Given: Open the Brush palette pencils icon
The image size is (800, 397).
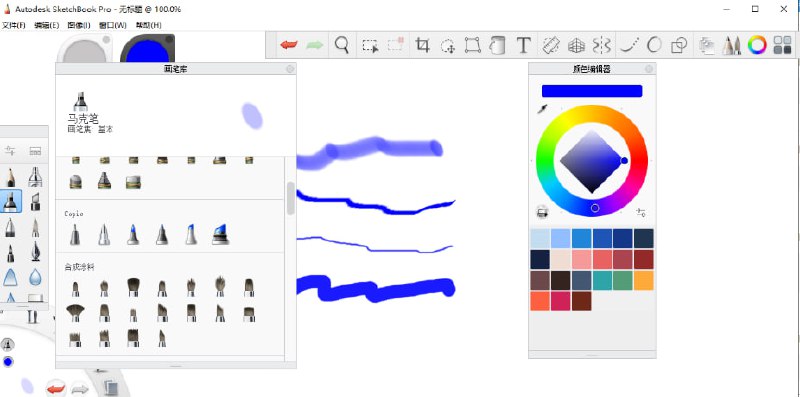Looking at the screenshot, I should [732, 45].
